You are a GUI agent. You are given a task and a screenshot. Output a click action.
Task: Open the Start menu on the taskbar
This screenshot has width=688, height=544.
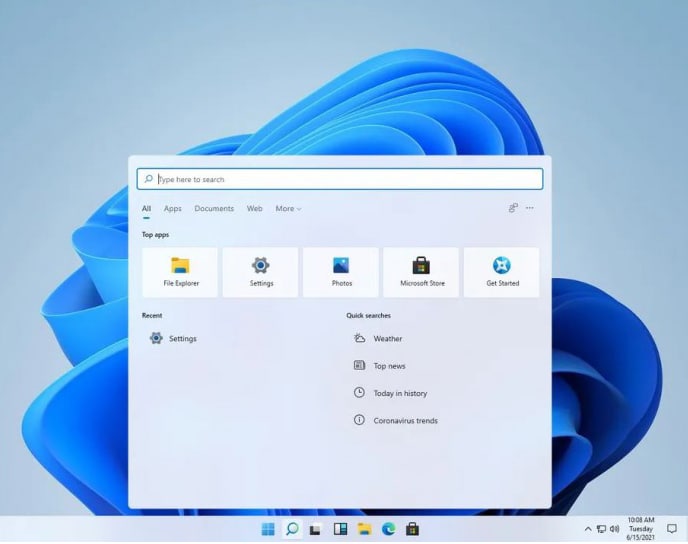pyautogui.click(x=268, y=530)
